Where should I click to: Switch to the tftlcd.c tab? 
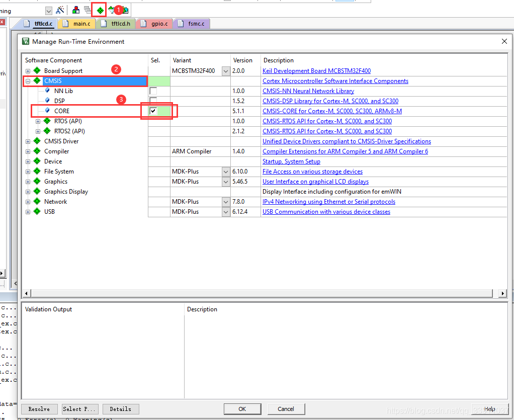[x=40, y=24]
